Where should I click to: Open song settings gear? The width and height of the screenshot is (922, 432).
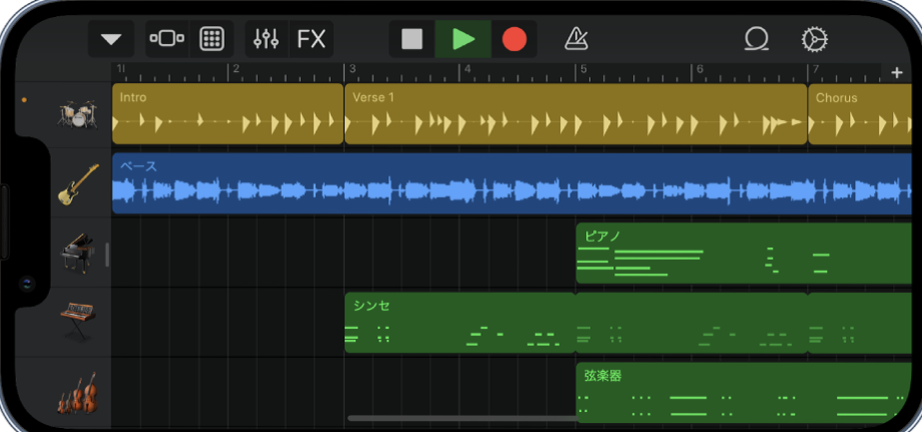(815, 39)
